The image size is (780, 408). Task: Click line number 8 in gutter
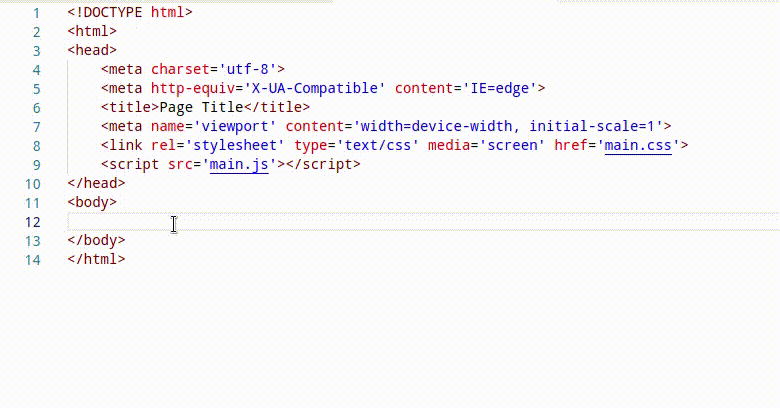pyautogui.click(x=36, y=146)
